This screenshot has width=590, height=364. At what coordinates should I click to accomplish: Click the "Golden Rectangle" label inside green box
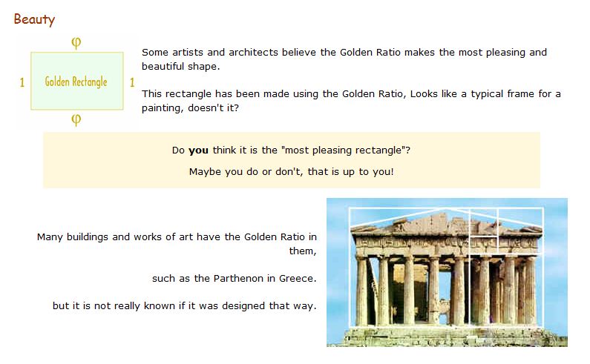[76, 82]
